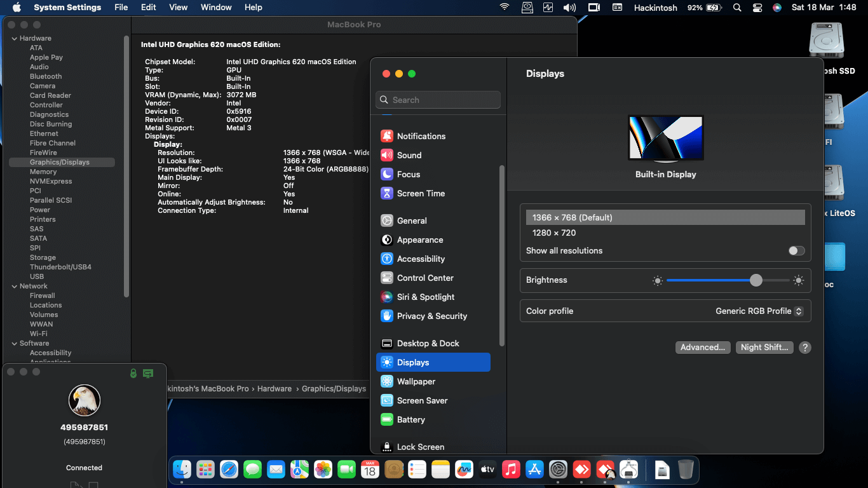Select the 1280 × 720 resolution
Screen dimensions: 868x488
pyautogui.click(x=665, y=233)
